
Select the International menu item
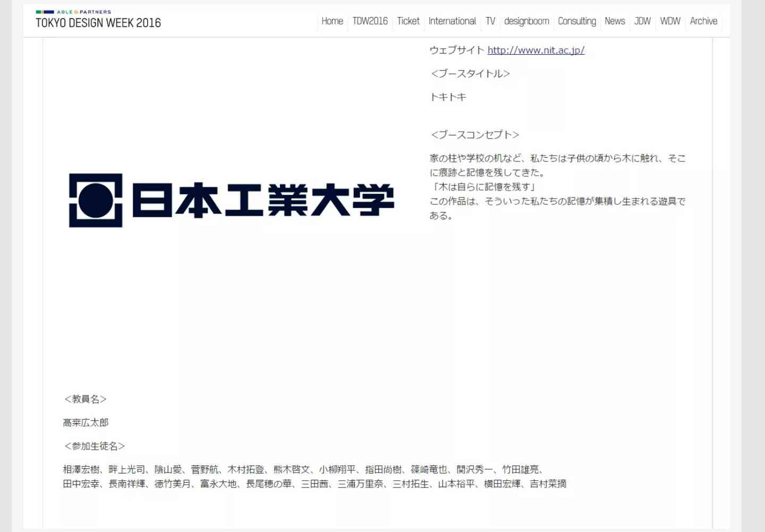452,21
